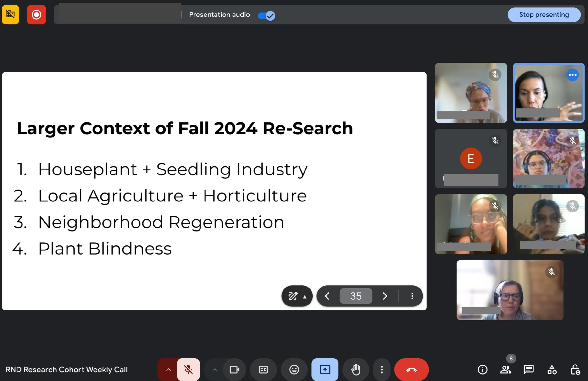Click Stop presenting button

544,15
